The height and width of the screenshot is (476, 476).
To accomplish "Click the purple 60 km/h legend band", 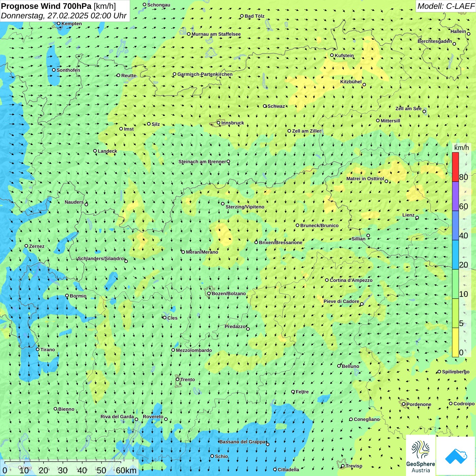I will coord(455,197).
